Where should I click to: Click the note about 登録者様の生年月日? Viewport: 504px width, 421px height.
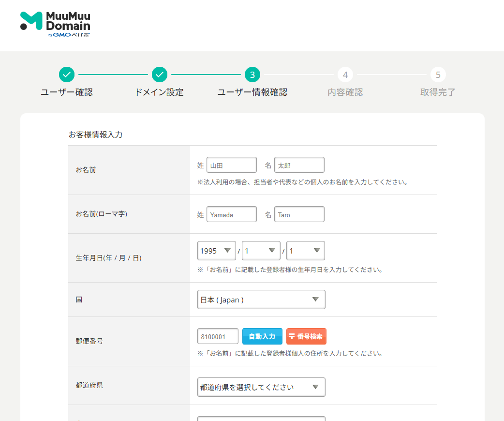click(x=290, y=270)
